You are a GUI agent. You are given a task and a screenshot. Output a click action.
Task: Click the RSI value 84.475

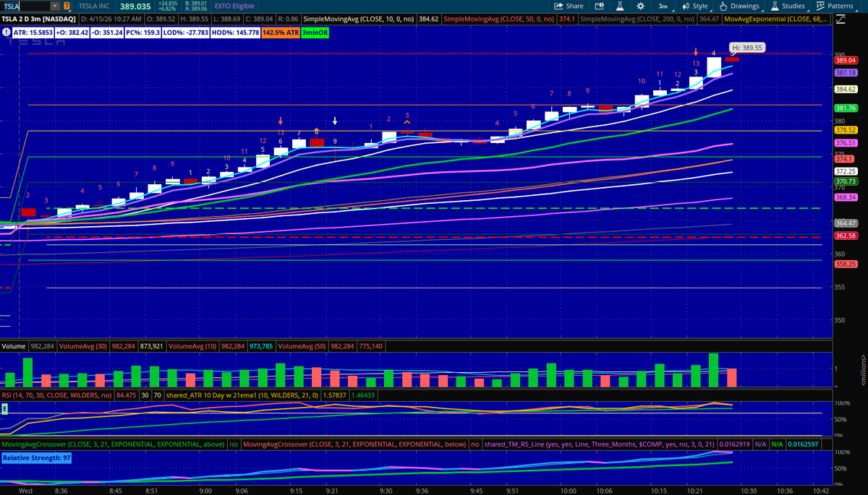coord(126,395)
